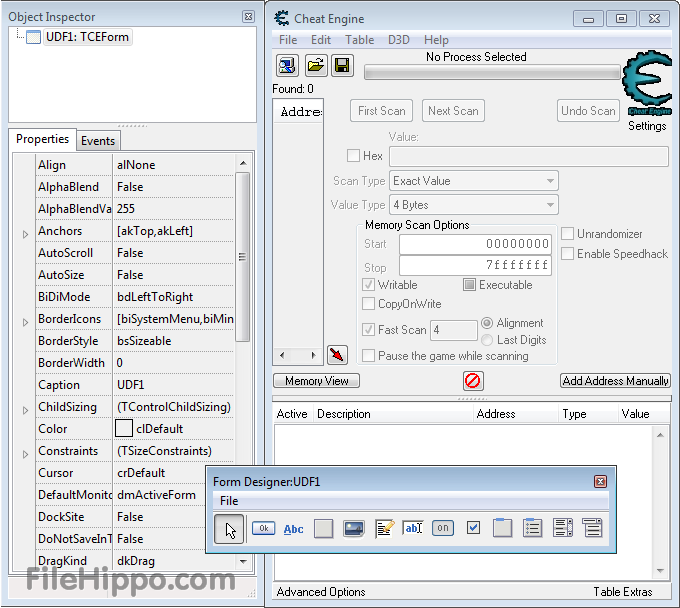The height and width of the screenshot is (608, 680).
Task: Open the Value Type dropdown
Action: pos(474,205)
